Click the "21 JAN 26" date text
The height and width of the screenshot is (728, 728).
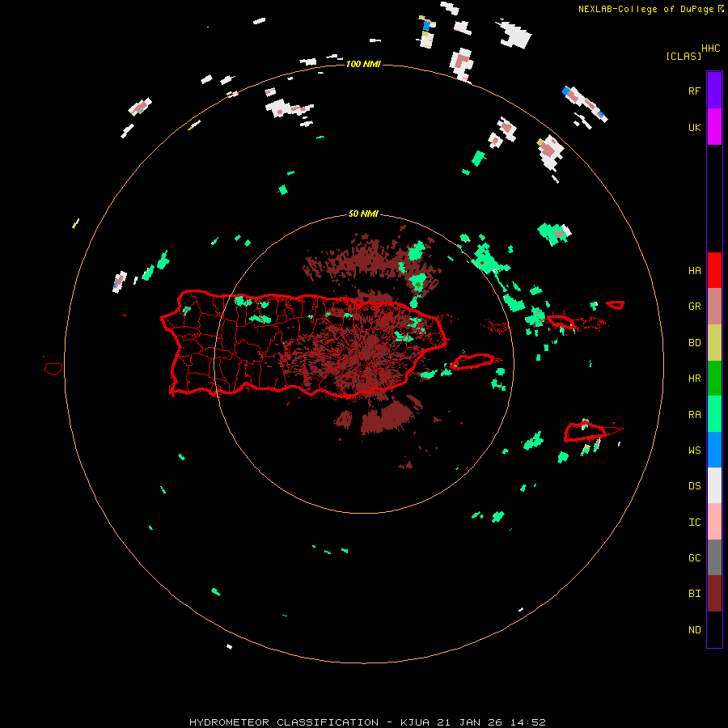pyautogui.click(x=469, y=722)
